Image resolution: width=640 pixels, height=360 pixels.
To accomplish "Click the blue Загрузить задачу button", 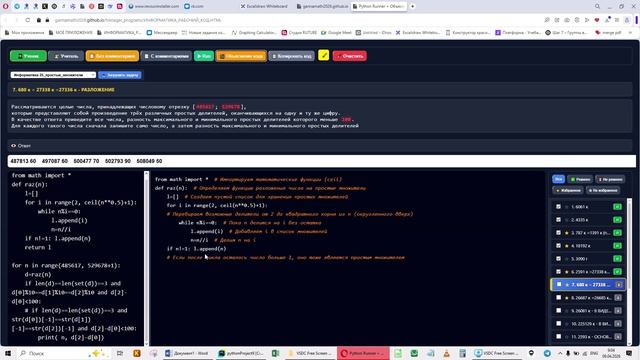I will 120,75.
